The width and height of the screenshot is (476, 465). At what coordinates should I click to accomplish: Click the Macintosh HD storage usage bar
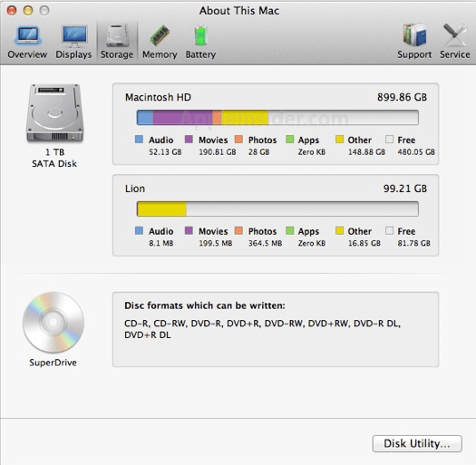pyautogui.click(x=277, y=118)
